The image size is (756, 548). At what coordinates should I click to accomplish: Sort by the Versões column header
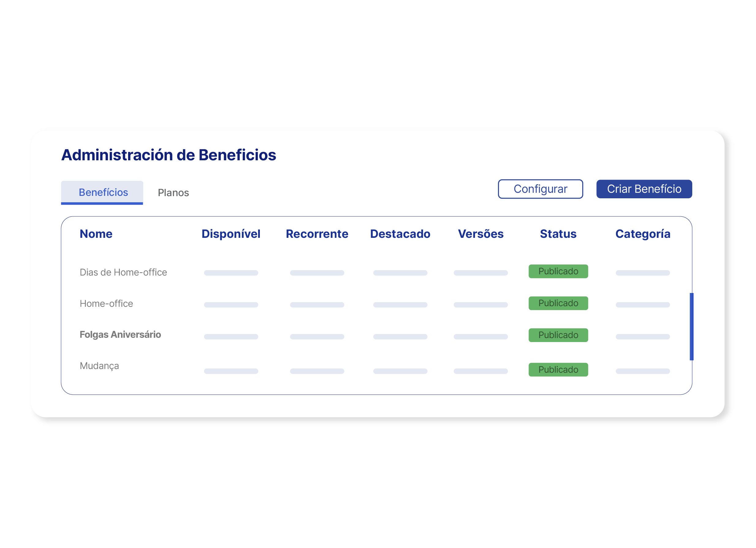pyautogui.click(x=481, y=234)
